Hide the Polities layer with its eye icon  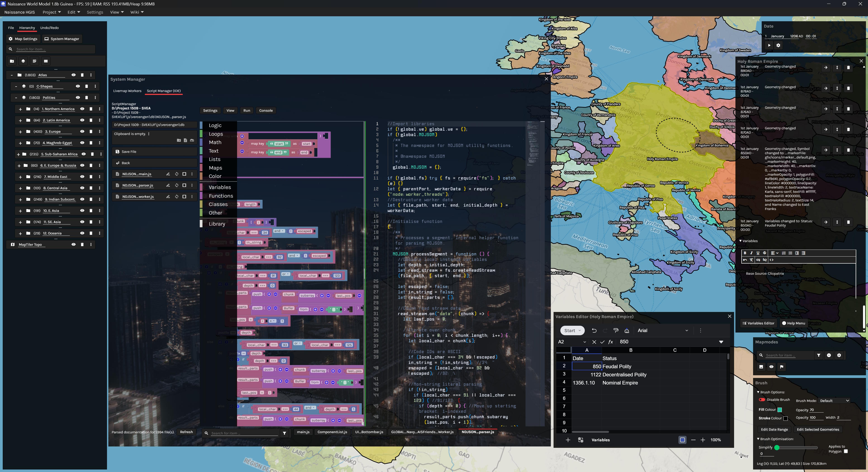78,98
